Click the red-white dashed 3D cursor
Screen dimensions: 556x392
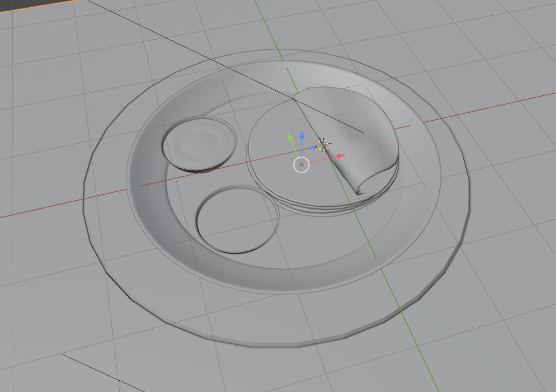click(322, 144)
